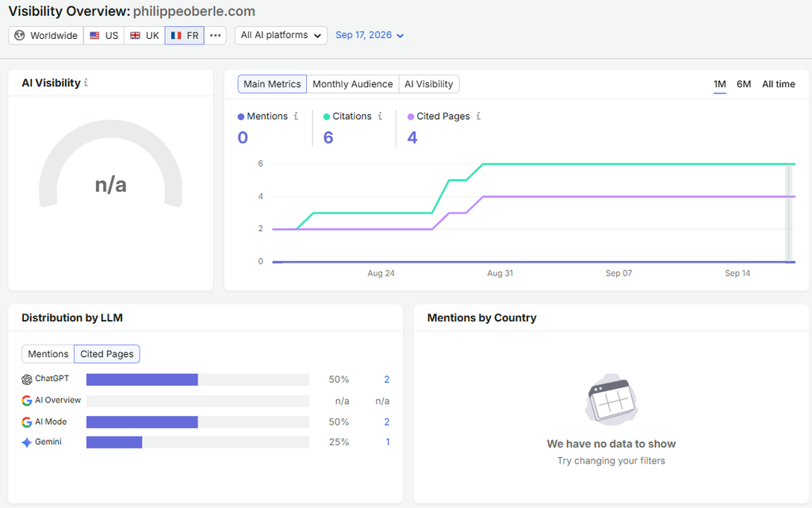Screen dimensions: 812x508
Task: Click the globe icon beside Worldwide
Action: click(20, 35)
